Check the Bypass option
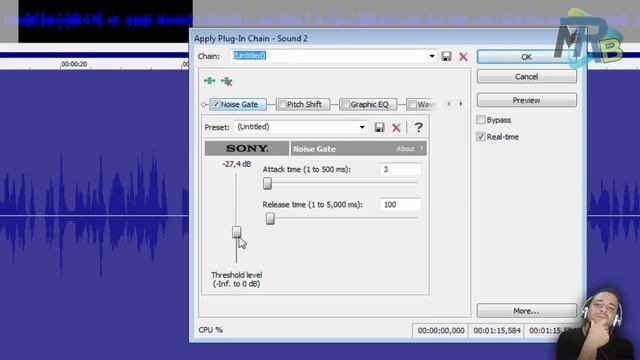The width and height of the screenshot is (640, 360). [481, 120]
